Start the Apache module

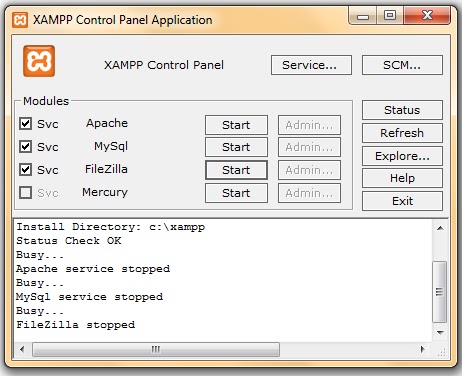tap(236, 125)
